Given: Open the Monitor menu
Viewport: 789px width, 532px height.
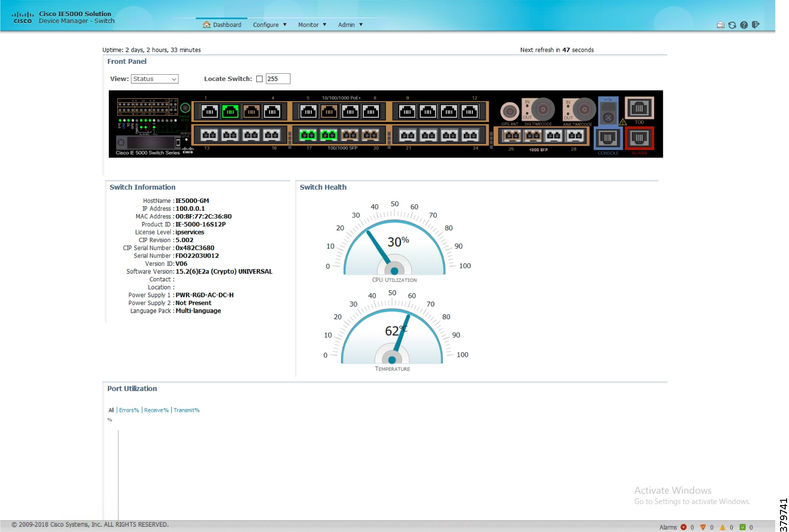Looking at the screenshot, I should 312,25.
